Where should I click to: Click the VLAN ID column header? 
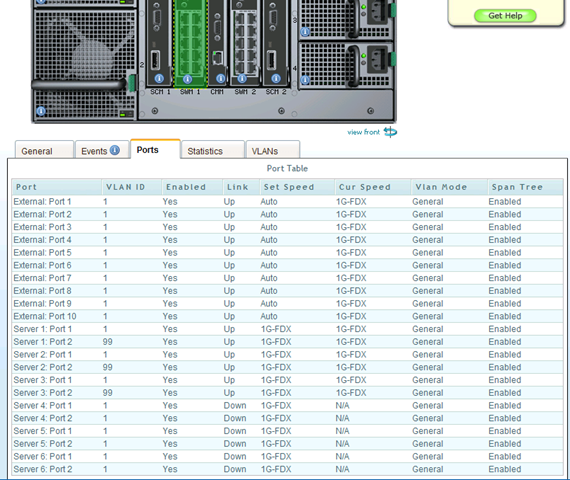click(125, 187)
